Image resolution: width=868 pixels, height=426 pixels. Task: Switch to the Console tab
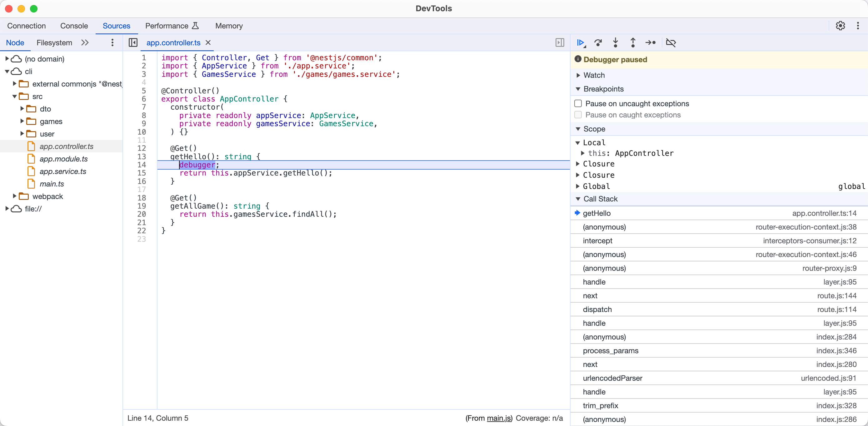(74, 26)
